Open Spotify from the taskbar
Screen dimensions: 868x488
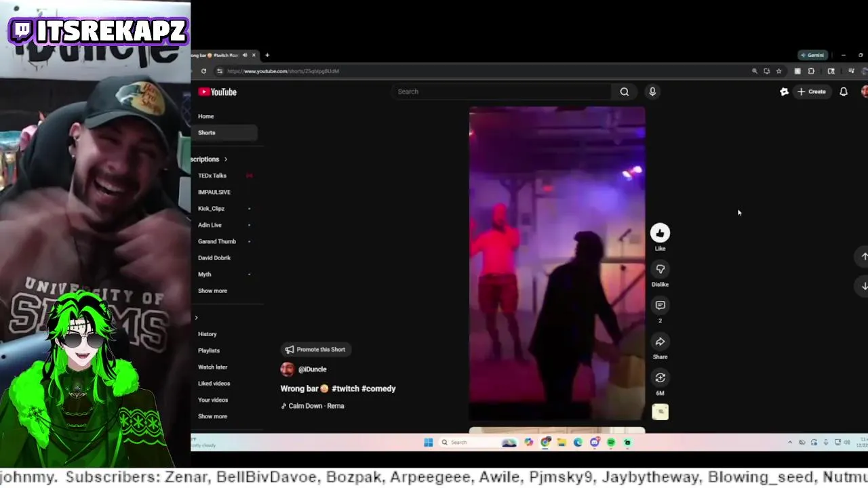[x=611, y=443]
